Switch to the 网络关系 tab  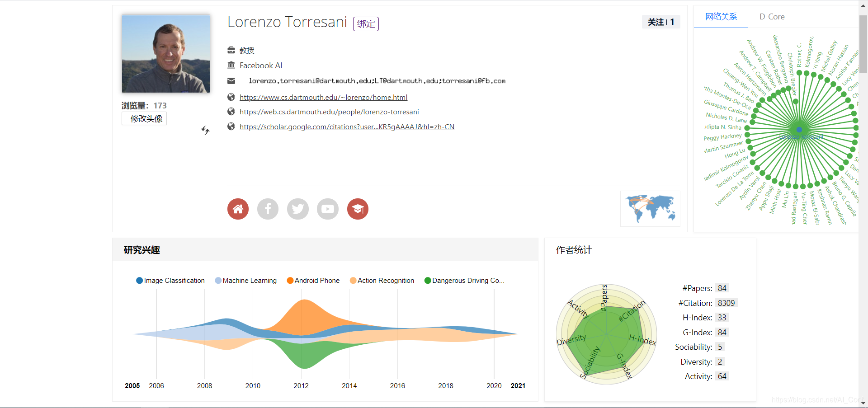point(721,17)
